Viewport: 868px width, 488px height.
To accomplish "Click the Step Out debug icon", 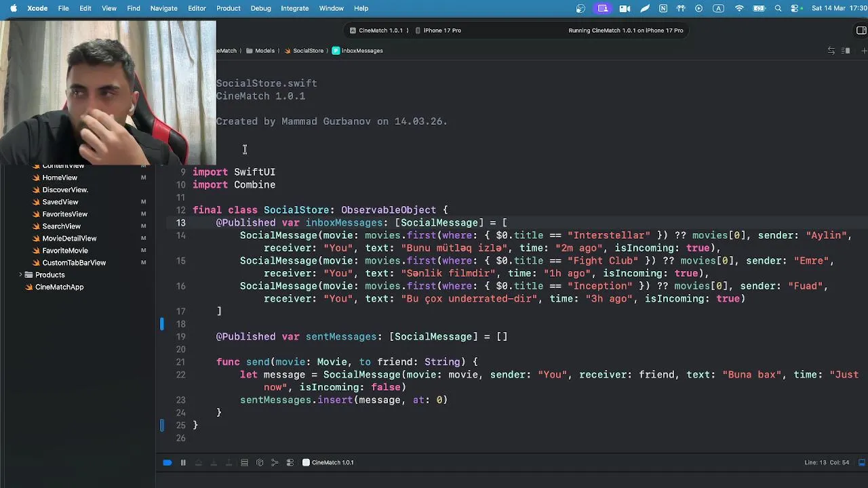I will tap(229, 462).
